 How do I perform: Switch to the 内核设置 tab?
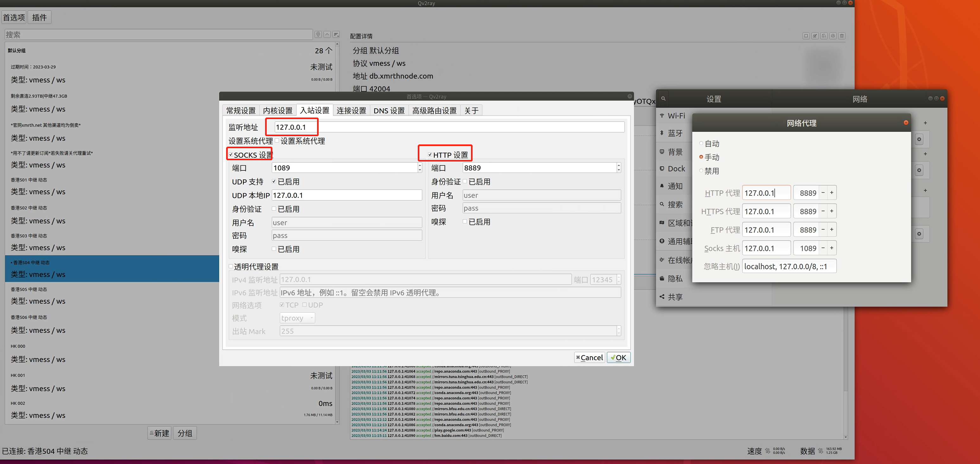277,111
